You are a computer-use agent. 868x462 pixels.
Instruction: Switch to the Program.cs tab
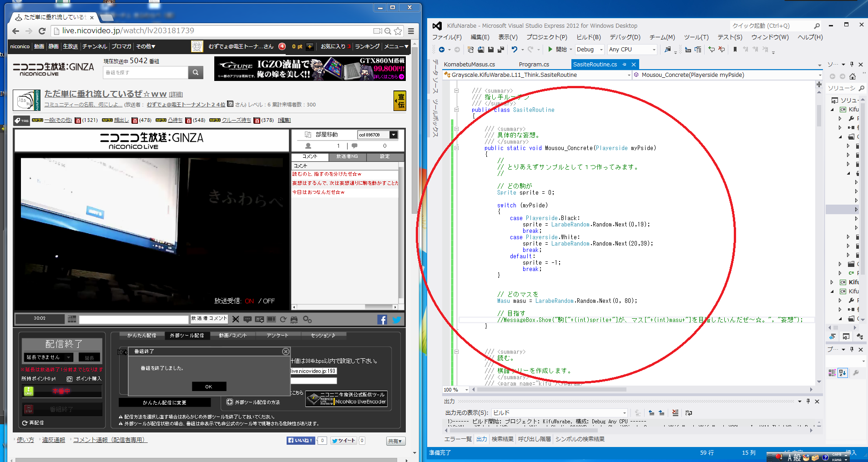(x=534, y=65)
